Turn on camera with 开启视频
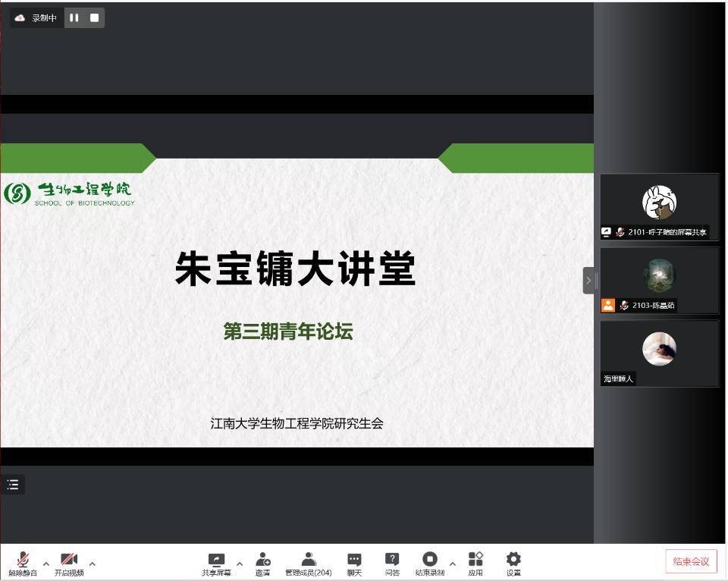728x581 pixels. (x=69, y=561)
